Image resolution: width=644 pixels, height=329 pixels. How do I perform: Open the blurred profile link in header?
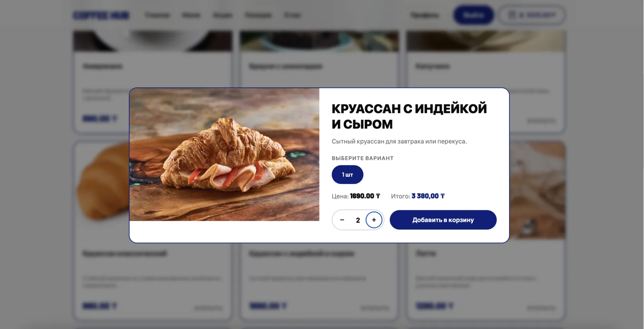[x=425, y=15]
